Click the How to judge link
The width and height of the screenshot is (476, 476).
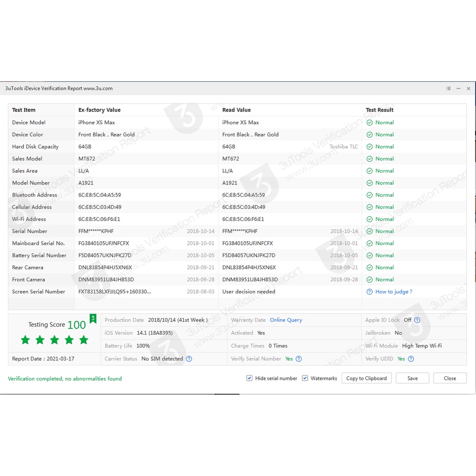[x=394, y=292]
